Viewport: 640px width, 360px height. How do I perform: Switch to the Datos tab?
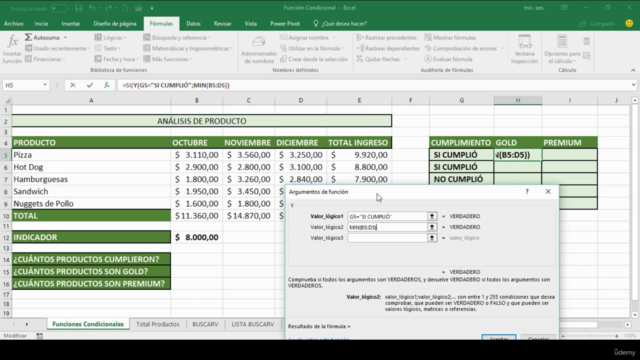(x=193, y=24)
